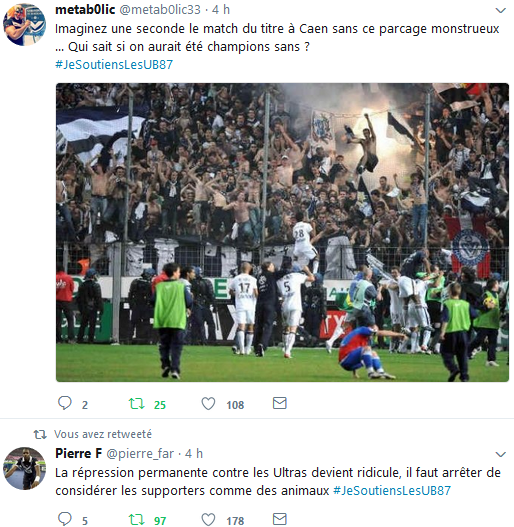
Task: Visit @pierre_far handle link
Action: (x=140, y=454)
